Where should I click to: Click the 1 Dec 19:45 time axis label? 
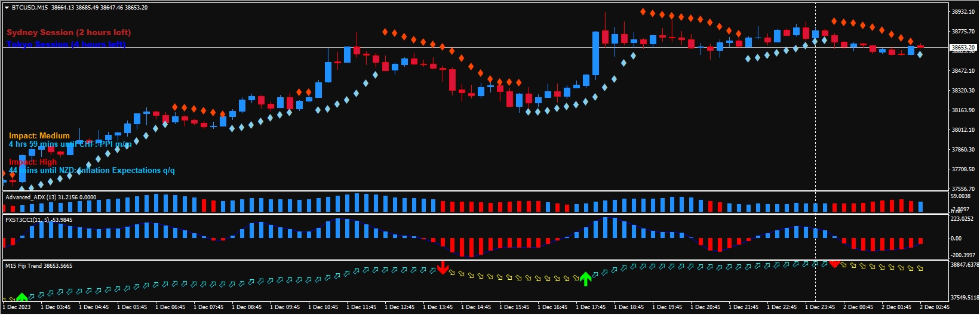667,307
